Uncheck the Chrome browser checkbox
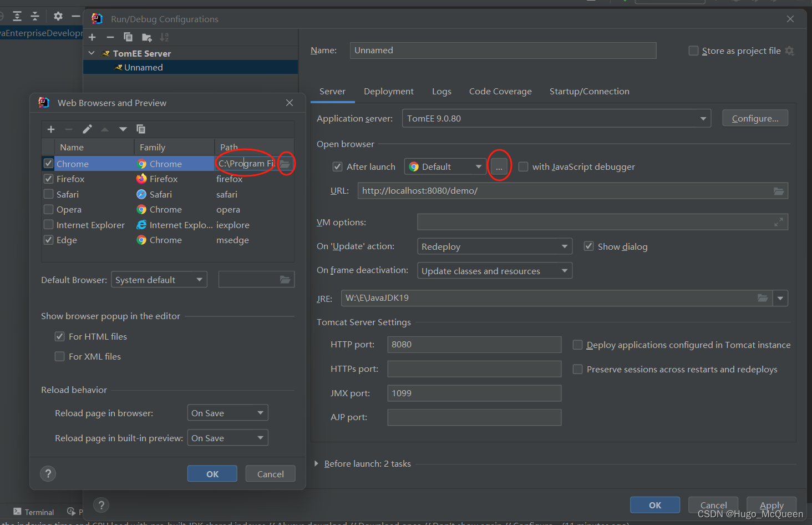Image resolution: width=812 pixels, height=525 pixels. pos(48,164)
